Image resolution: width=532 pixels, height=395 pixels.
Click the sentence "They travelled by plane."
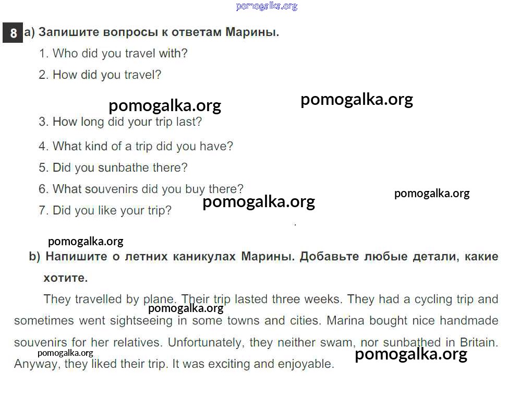110,300
